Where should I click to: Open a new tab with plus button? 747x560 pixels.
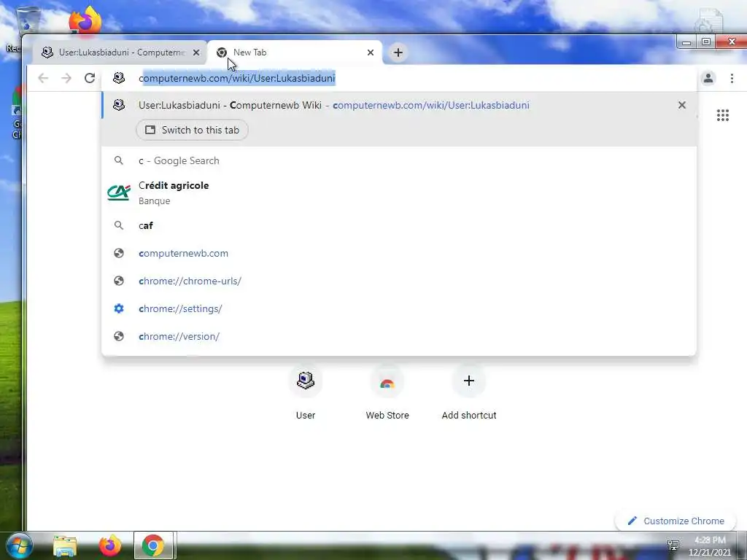[x=398, y=52]
